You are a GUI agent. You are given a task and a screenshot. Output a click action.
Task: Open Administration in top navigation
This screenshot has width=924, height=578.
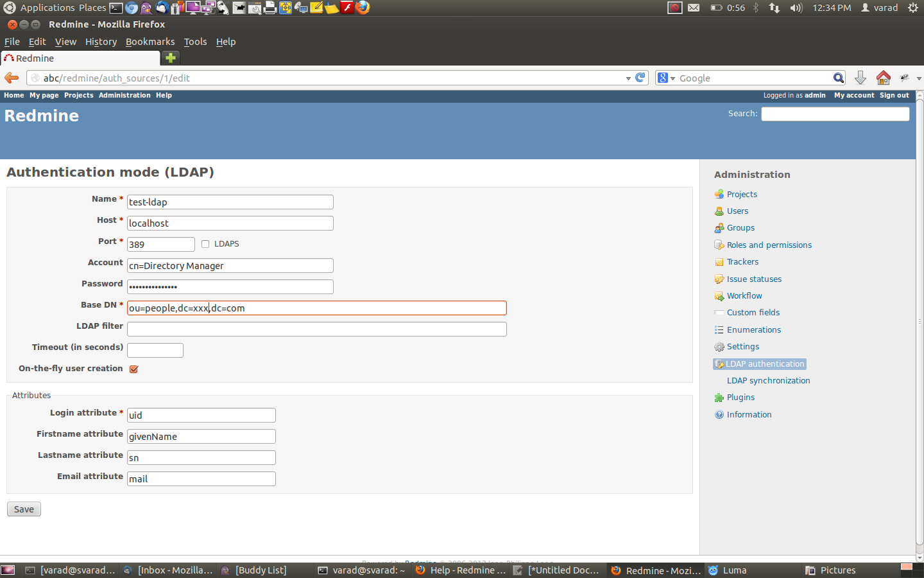[124, 95]
